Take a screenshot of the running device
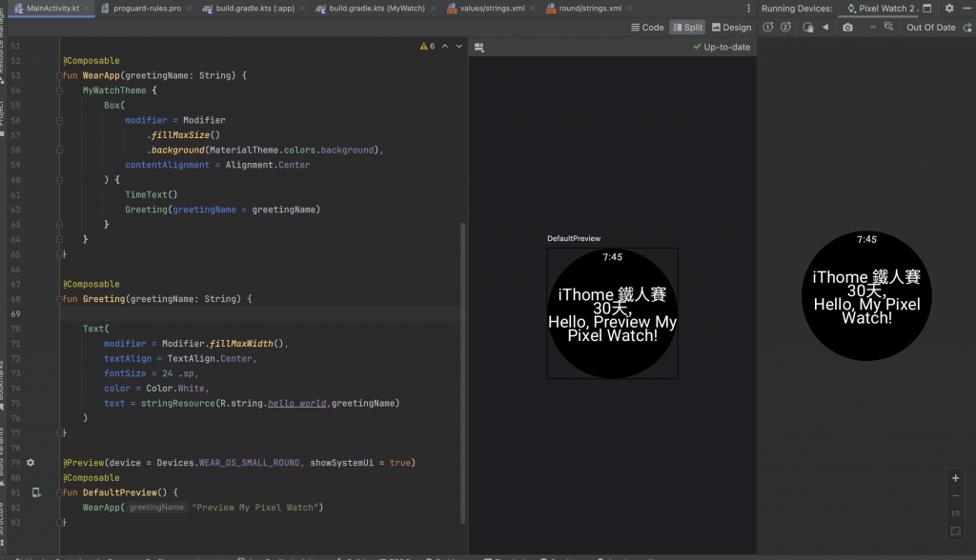This screenshot has width=976, height=560. [847, 28]
